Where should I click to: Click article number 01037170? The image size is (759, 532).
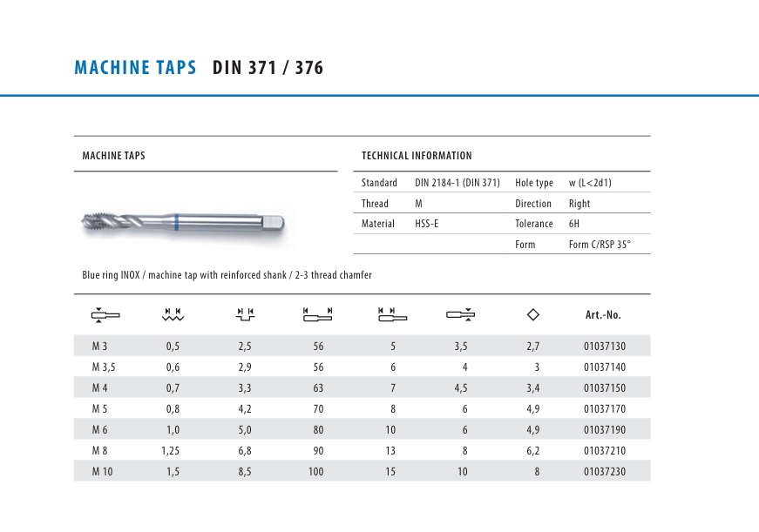tap(604, 409)
